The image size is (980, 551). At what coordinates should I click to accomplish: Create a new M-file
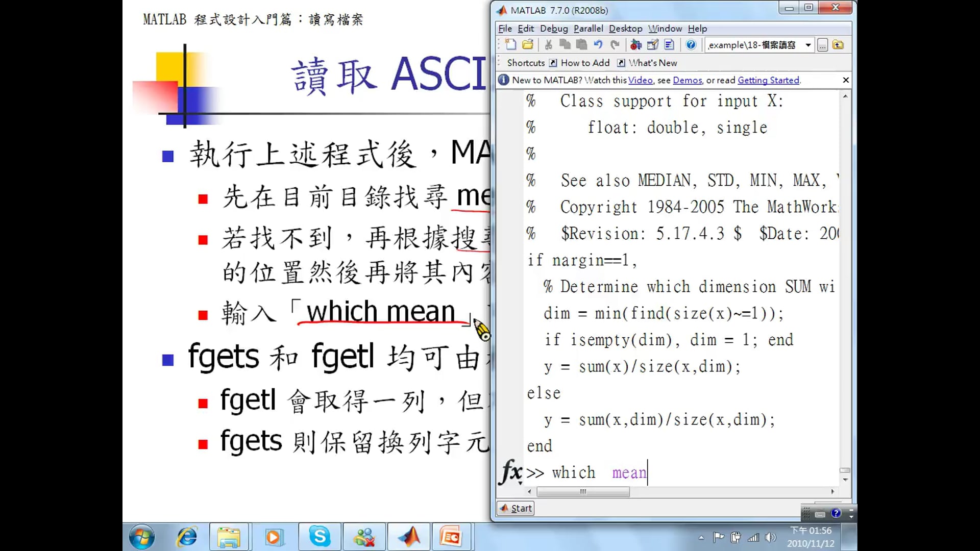click(510, 45)
